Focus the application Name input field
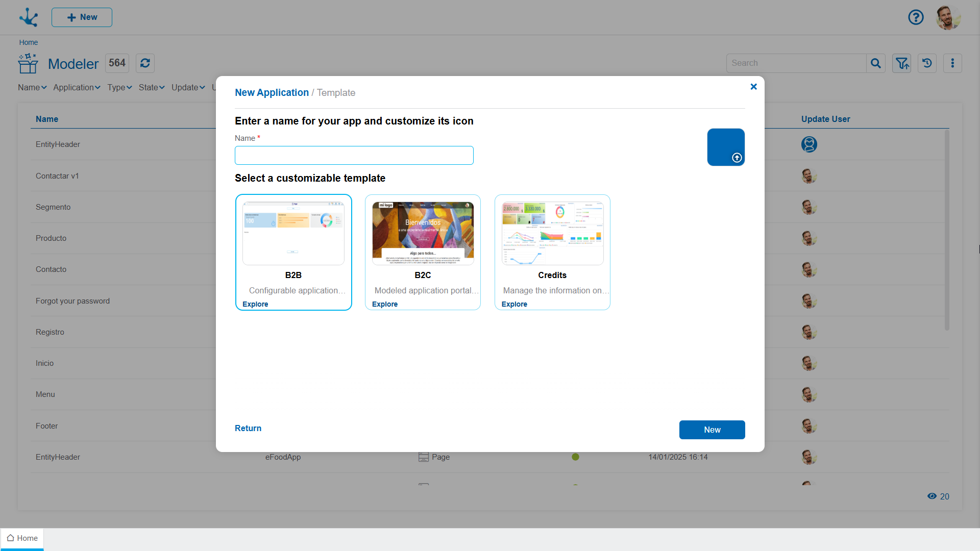 [x=354, y=156]
